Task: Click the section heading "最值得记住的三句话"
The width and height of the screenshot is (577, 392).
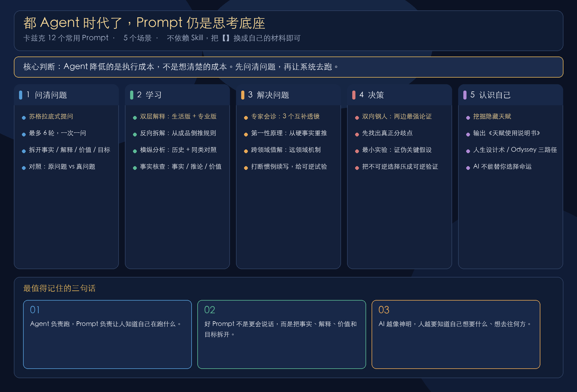Action: (59, 288)
